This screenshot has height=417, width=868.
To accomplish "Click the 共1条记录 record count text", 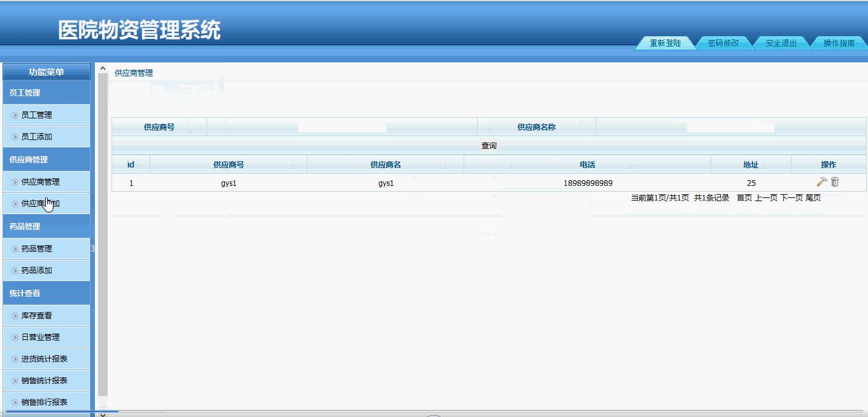I will click(711, 198).
